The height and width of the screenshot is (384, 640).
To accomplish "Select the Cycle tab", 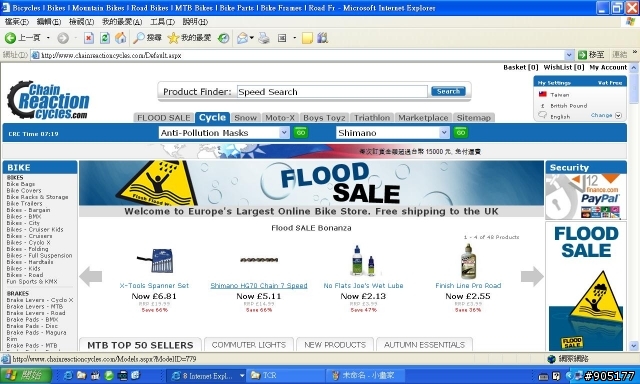I will (x=212, y=117).
